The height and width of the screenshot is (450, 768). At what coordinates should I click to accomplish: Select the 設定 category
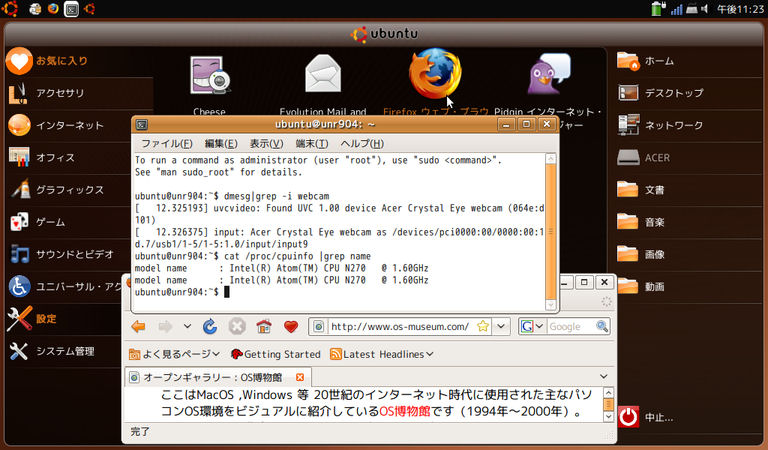click(x=64, y=319)
